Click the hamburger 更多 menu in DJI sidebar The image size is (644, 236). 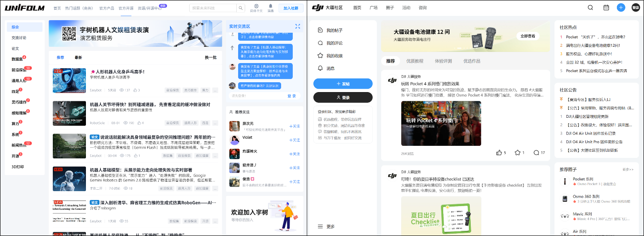point(320,226)
